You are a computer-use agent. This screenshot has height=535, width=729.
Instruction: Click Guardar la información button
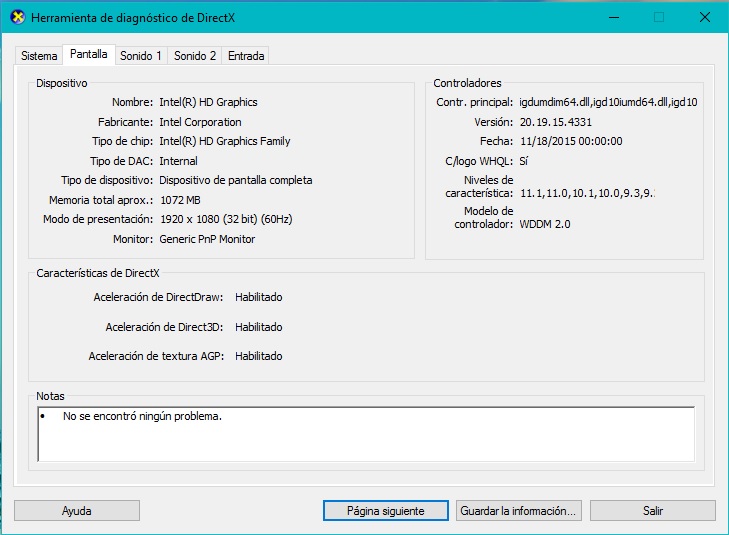pos(518,511)
